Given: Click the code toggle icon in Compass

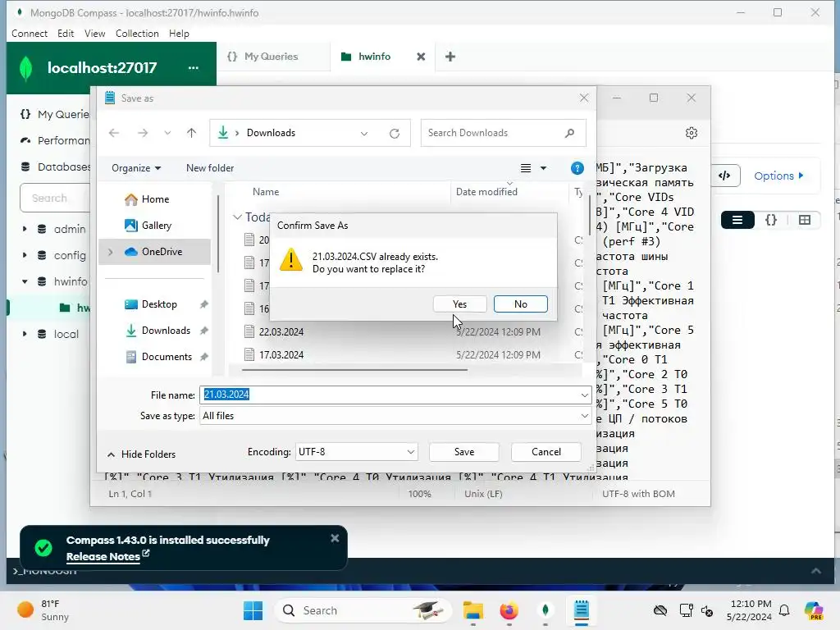Looking at the screenshot, I should 725,176.
